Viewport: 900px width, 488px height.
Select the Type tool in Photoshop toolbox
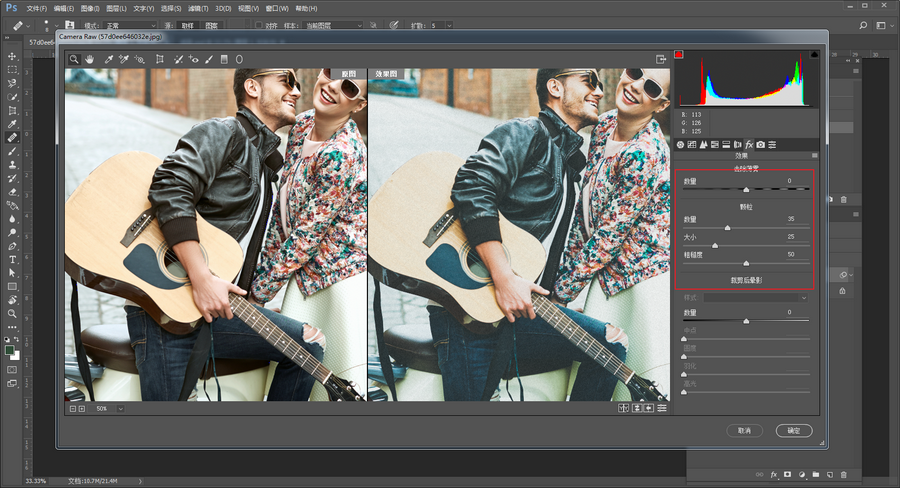[x=13, y=259]
